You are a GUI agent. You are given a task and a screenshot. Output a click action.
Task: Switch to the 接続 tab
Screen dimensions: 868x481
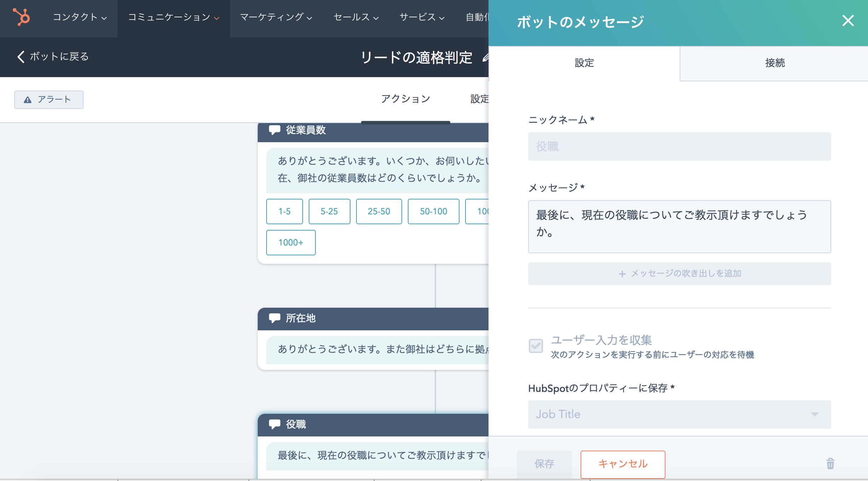(774, 63)
